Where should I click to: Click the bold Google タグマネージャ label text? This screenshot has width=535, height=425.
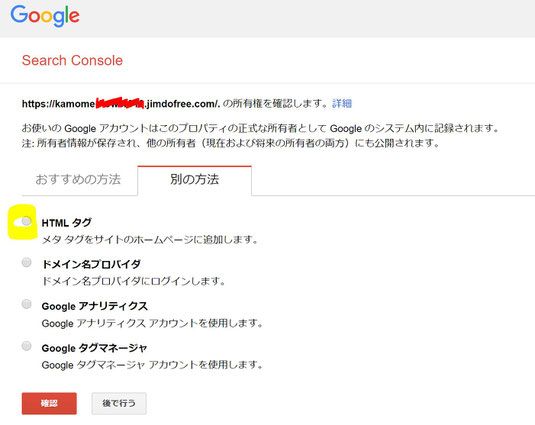(x=94, y=348)
